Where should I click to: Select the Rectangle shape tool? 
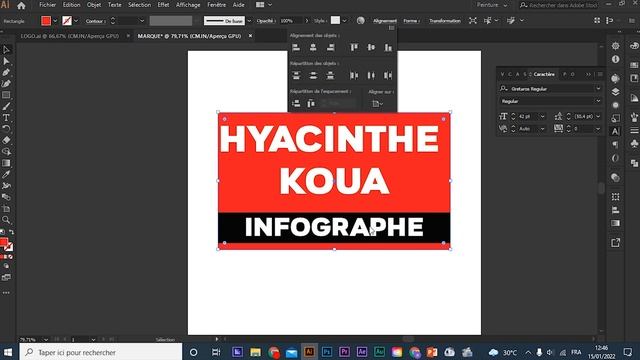[6, 95]
